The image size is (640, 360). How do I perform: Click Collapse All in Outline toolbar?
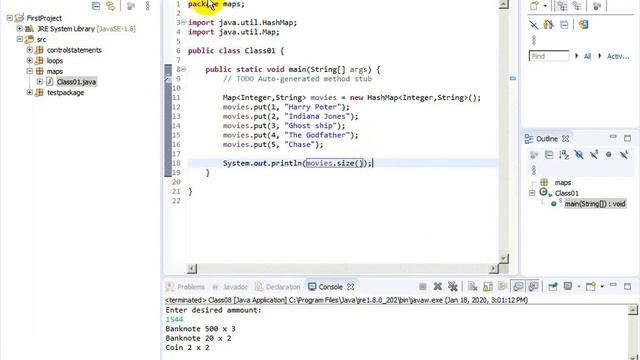tap(549, 155)
